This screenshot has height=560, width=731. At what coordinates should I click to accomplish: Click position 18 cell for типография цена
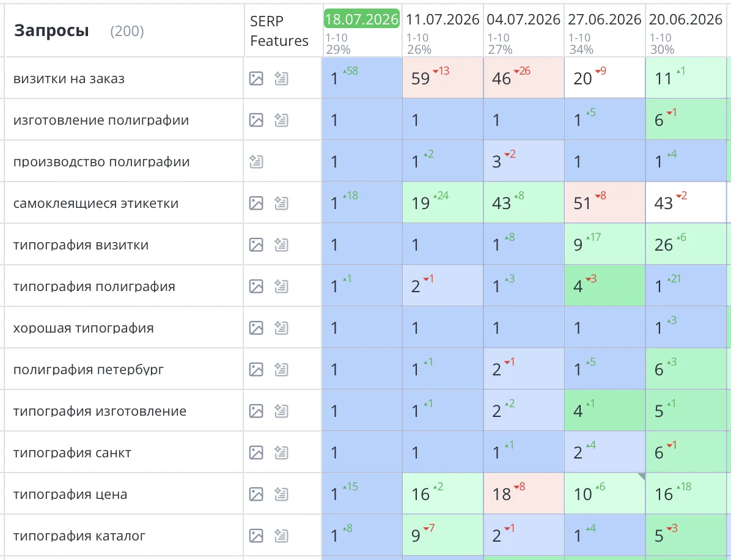click(524, 493)
